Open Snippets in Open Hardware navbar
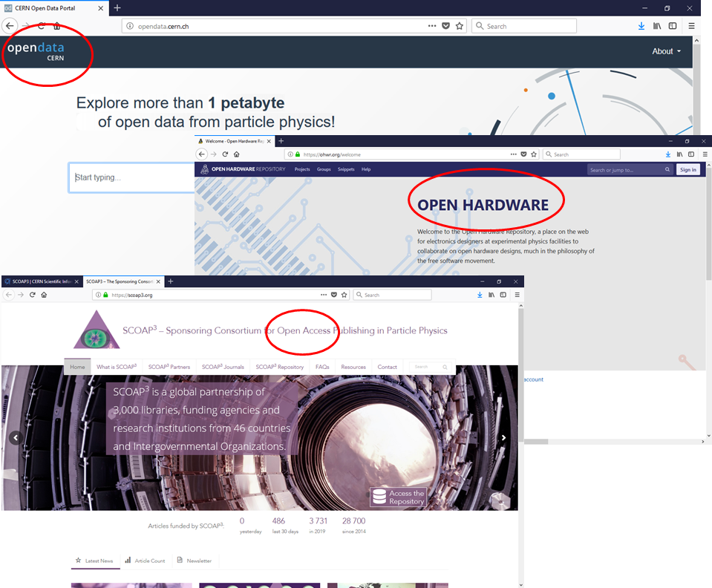 click(346, 169)
